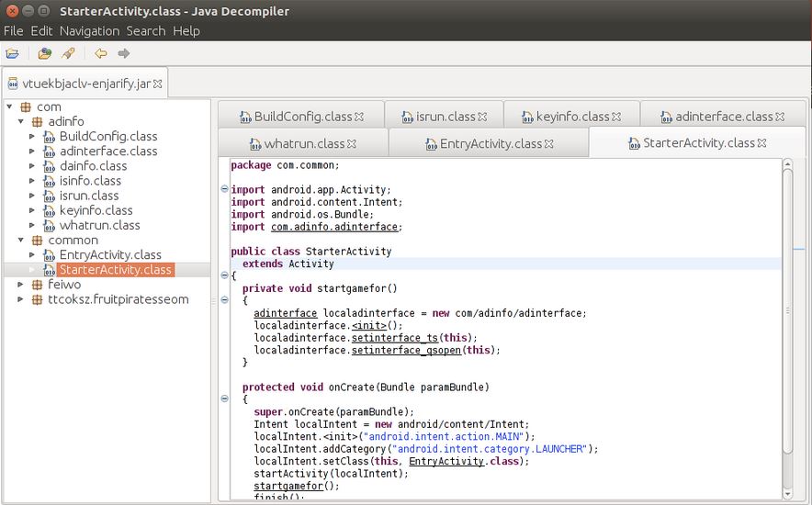Click class file icon beside dainfo.class
Viewport: 812px width, 505px height.
pos(50,166)
